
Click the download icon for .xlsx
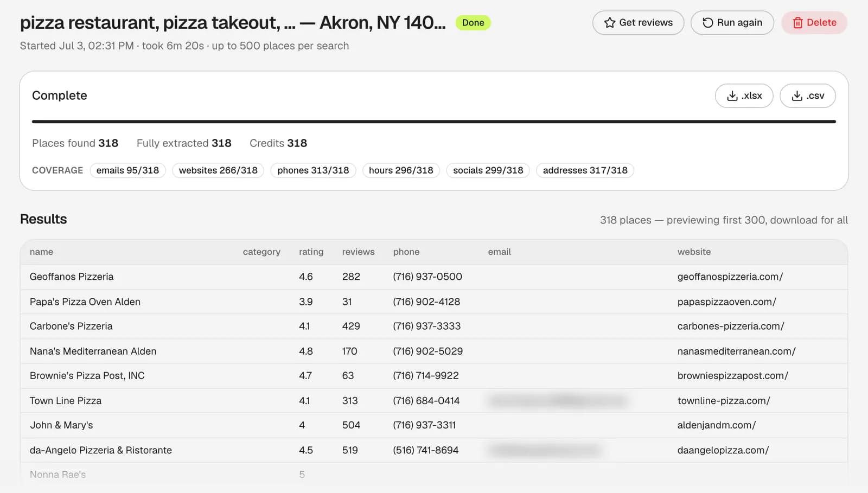732,96
